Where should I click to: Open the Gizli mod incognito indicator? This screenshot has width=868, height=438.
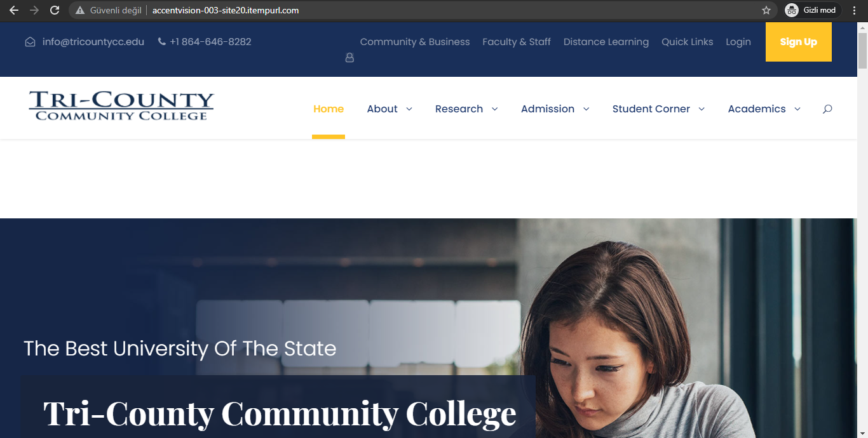pos(813,10)
